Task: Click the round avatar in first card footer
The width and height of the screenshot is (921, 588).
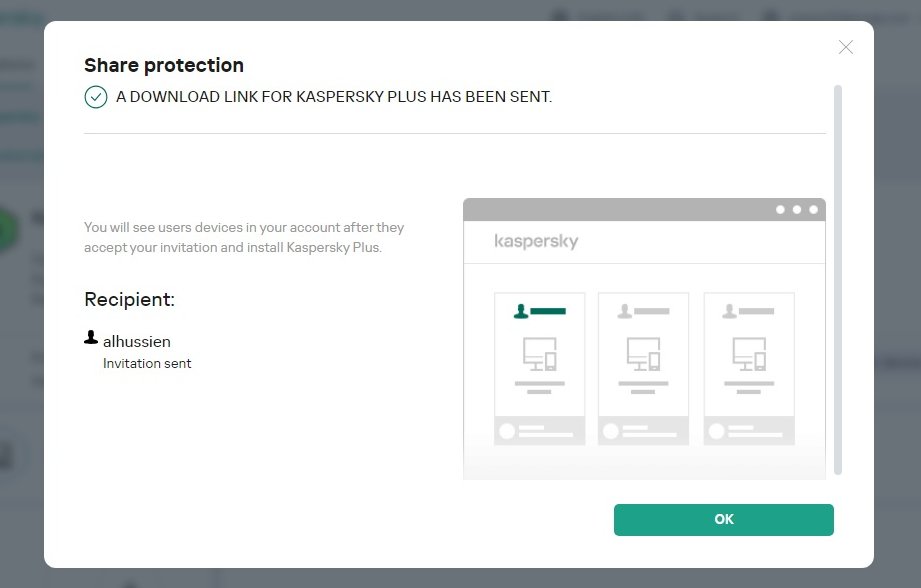Action: (x=507, y=431)
